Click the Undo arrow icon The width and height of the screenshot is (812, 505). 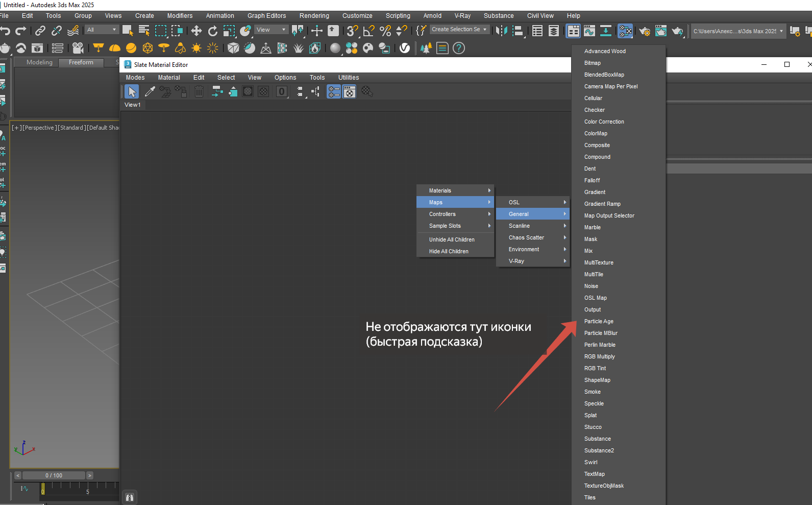[5, 31]
